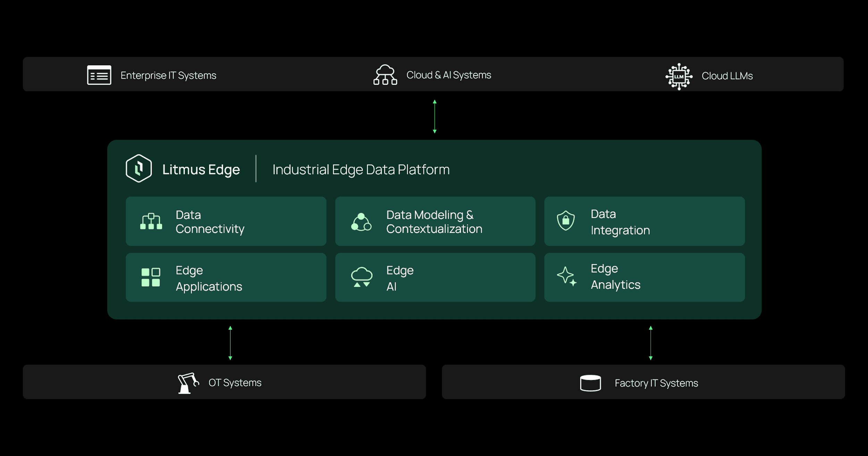Click the Factory IT Systems database icon
The width and height of the screenshot is (868, 456).
coord(590,383)
